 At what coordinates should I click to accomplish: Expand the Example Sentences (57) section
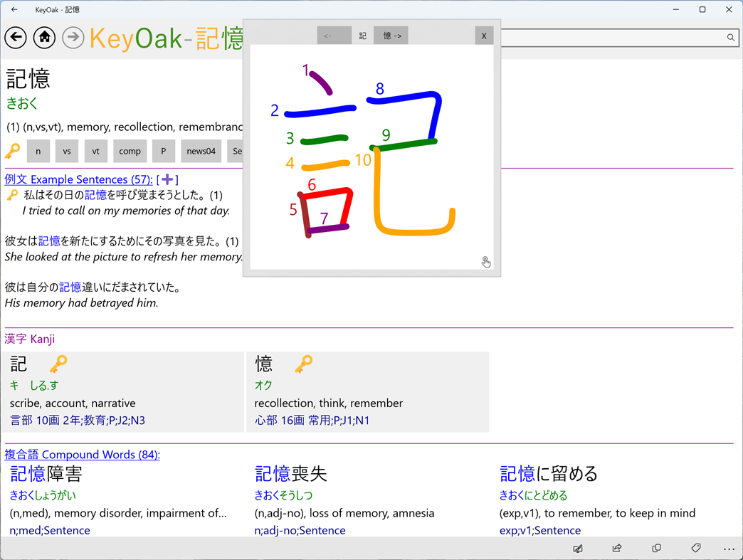tap(78, 179)
